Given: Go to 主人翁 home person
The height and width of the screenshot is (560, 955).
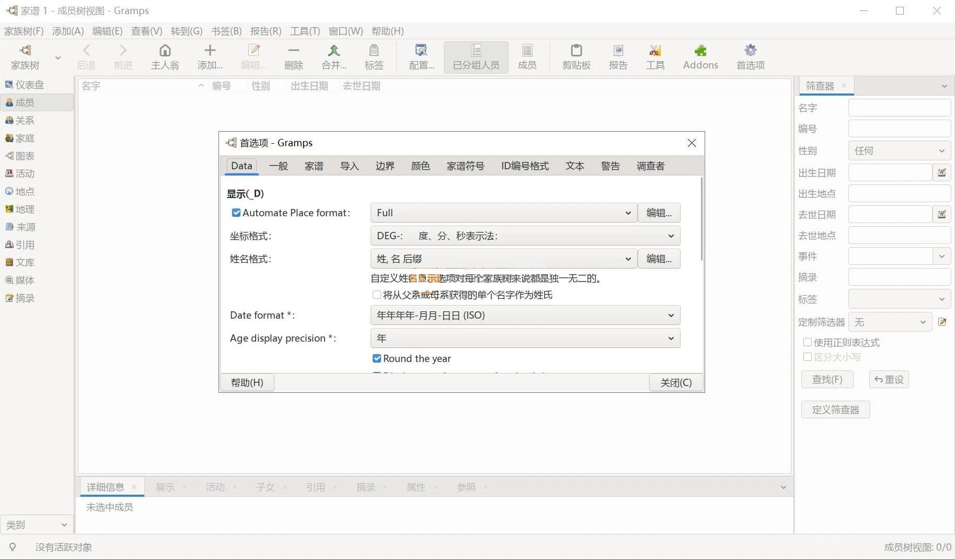Looking at the screenshot, I should coord(165,57).
